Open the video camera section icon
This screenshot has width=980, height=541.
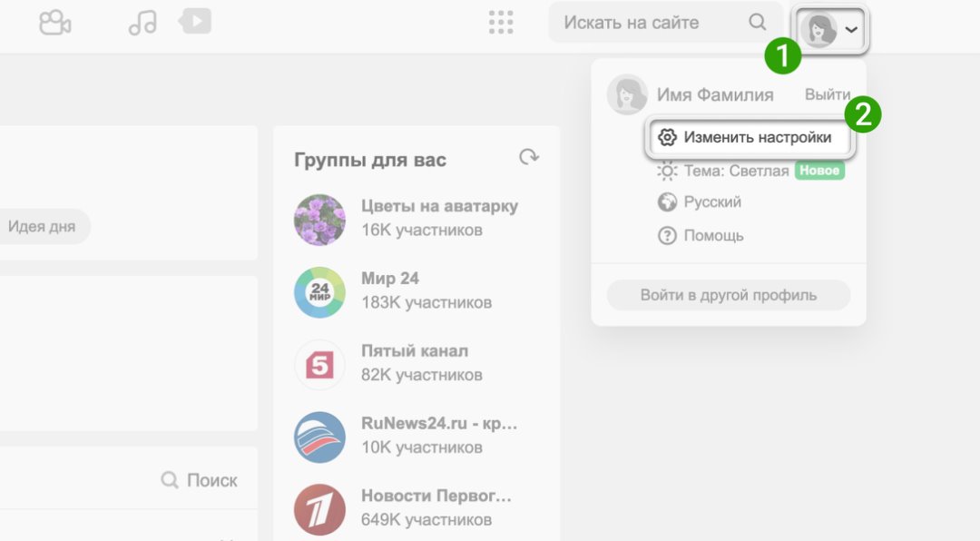54,23
